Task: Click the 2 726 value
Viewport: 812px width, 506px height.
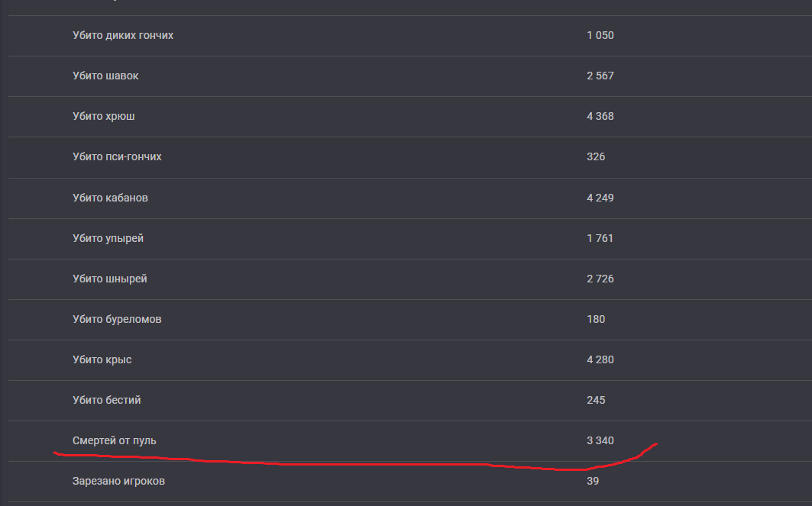Action: pyautogui.click(x=600, y=279)
